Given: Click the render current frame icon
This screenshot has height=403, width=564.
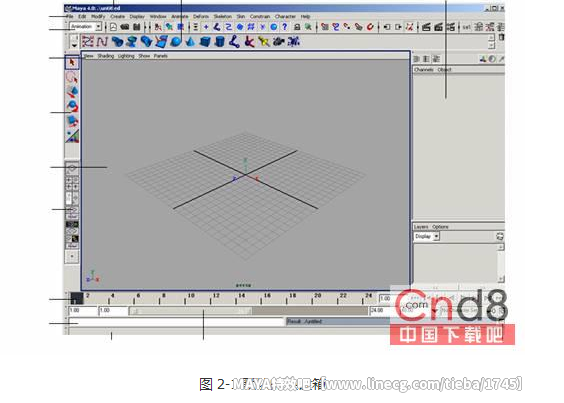Looking at the screenshot, I should click(x=426, y=27).
